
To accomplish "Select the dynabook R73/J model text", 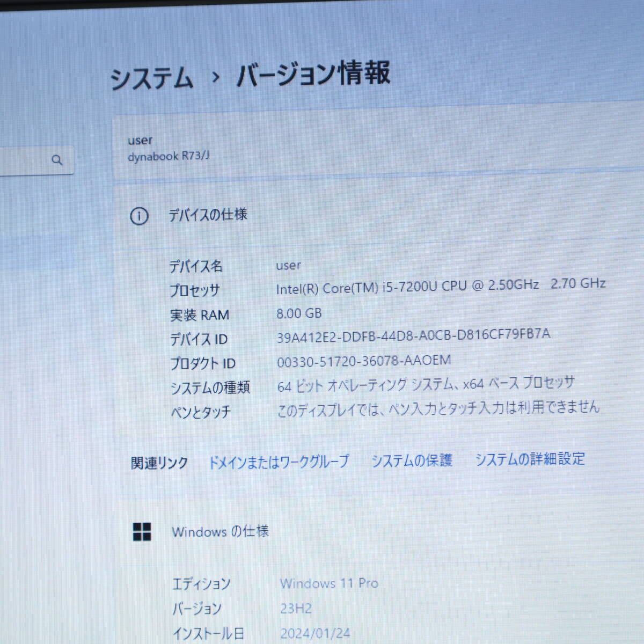I will 169,157.
